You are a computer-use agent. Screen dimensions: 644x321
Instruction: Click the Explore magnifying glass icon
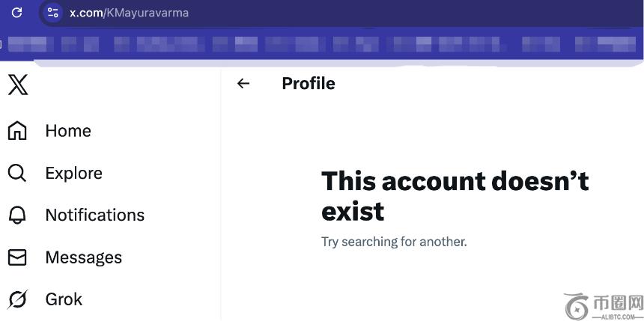point(17,174)
